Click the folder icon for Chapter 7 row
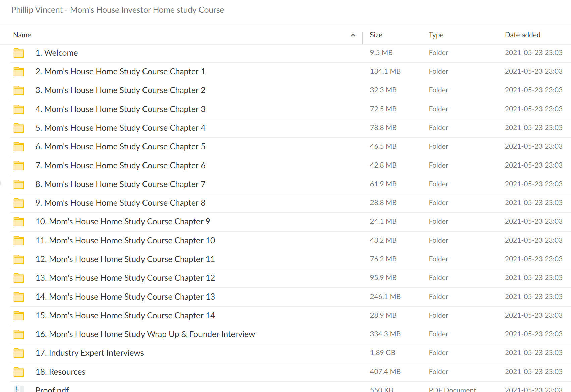 tap(19, 184)
